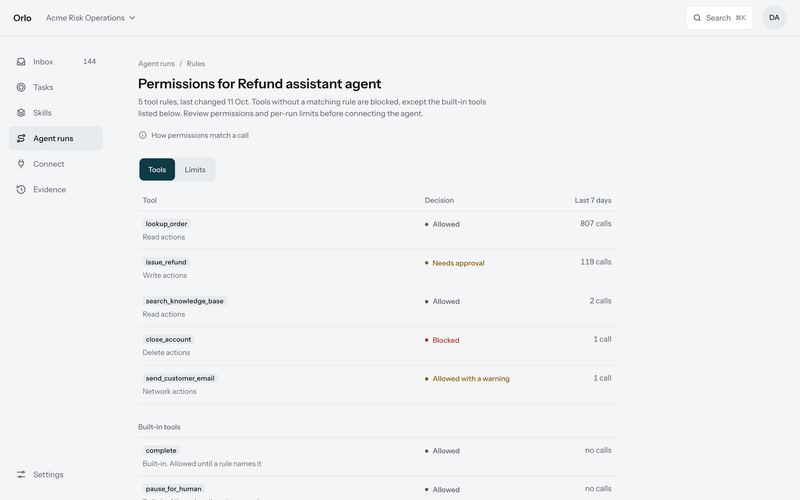
Task: Open Skills in the sidebar
Action: [x=56, y=113]
